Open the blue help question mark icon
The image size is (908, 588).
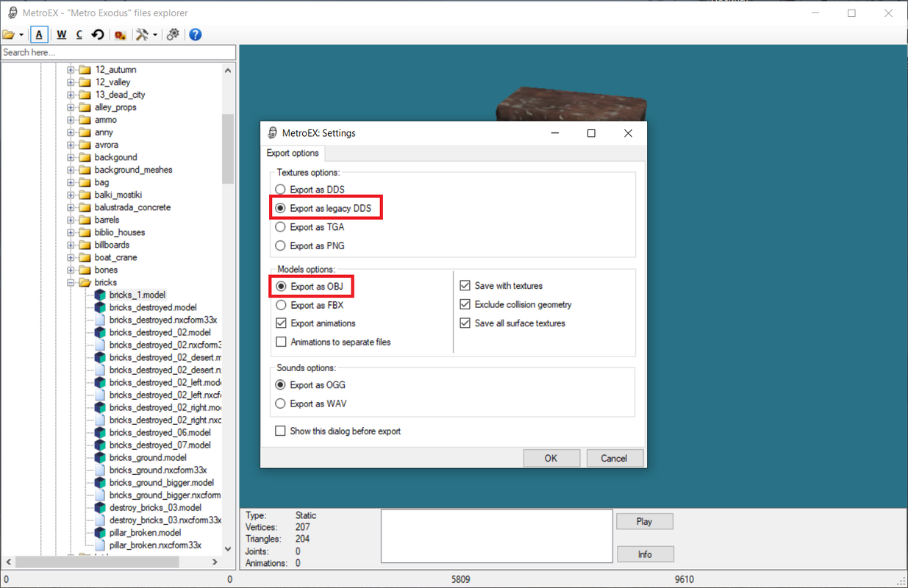tap(196, 35)
